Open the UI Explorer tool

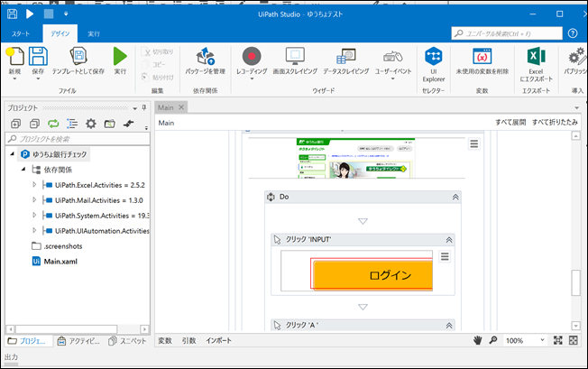coord(434,64)
